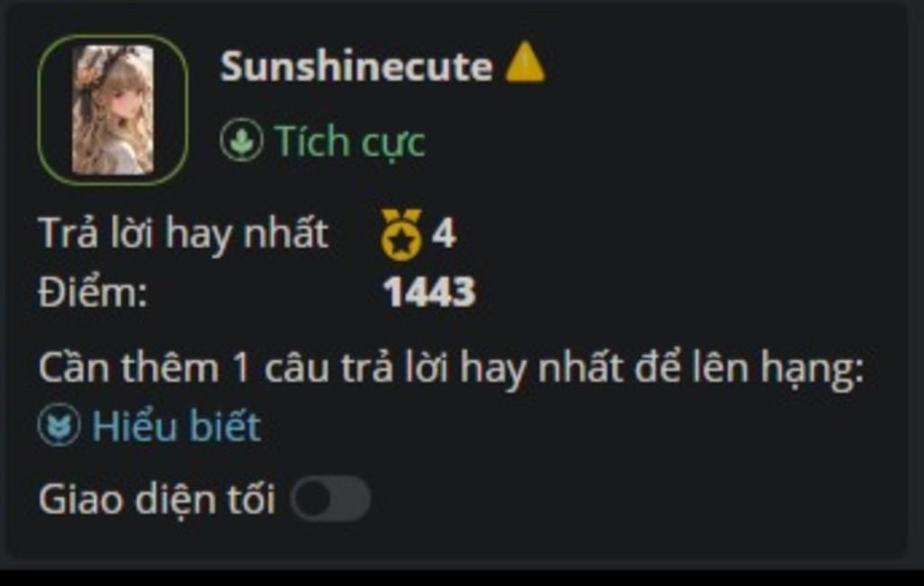The image size is (924, 586).
Task: Click the dark knob of the theme switch
Action: [313, 498]
